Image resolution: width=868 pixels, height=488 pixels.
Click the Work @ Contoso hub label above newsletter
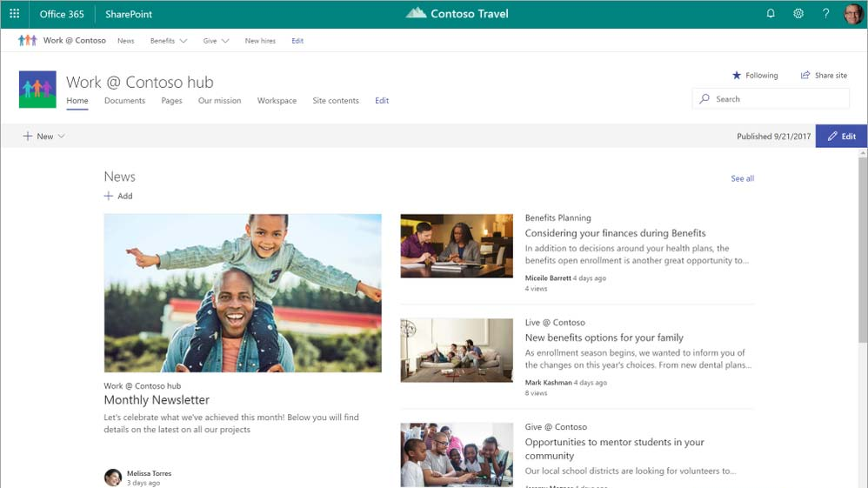pyautogui.click(x=143, y=386)
